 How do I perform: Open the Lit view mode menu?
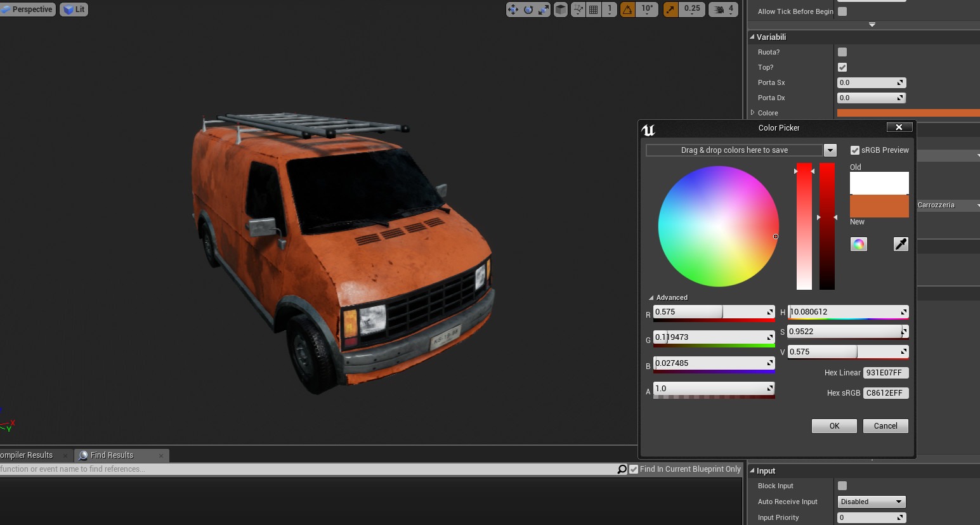tap(74, 10)
